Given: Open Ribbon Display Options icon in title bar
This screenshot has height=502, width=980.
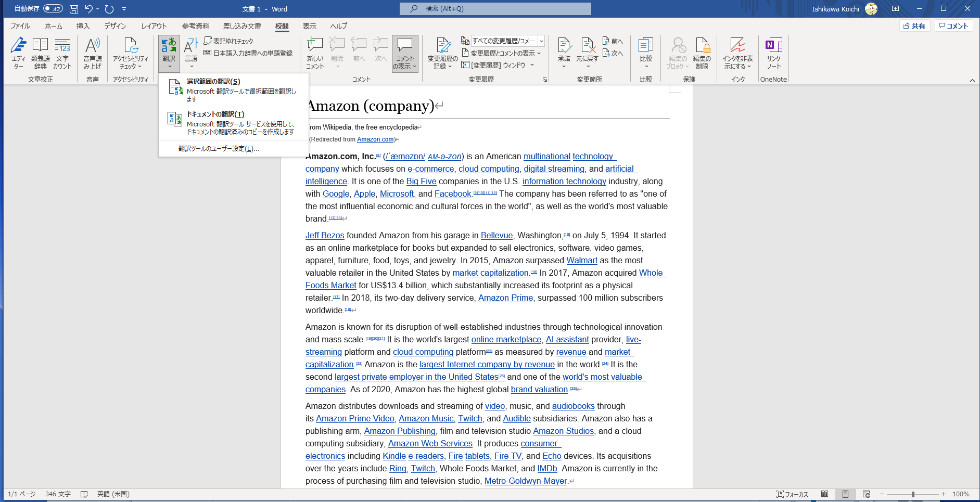Looking at the screenshot, I should click(x=895, y=9).
